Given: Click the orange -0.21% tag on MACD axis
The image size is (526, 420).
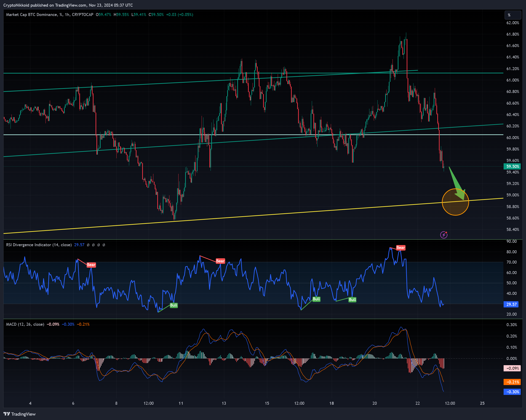Looking at the screenshot, I should point(512,382).
